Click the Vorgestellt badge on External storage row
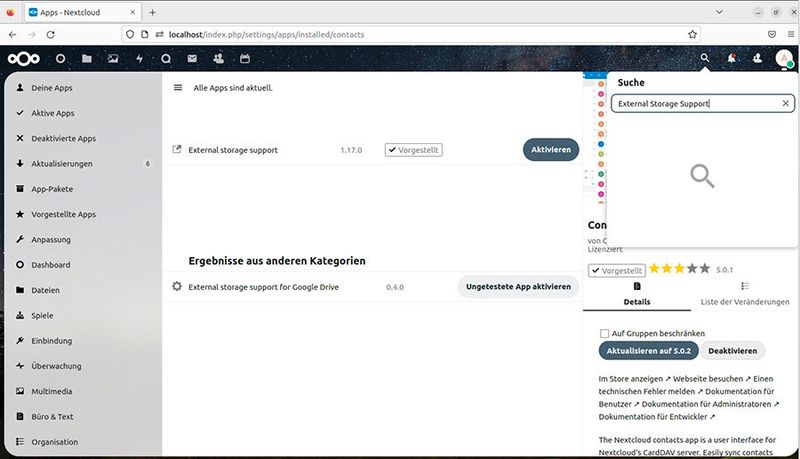 tap(413, 150)
